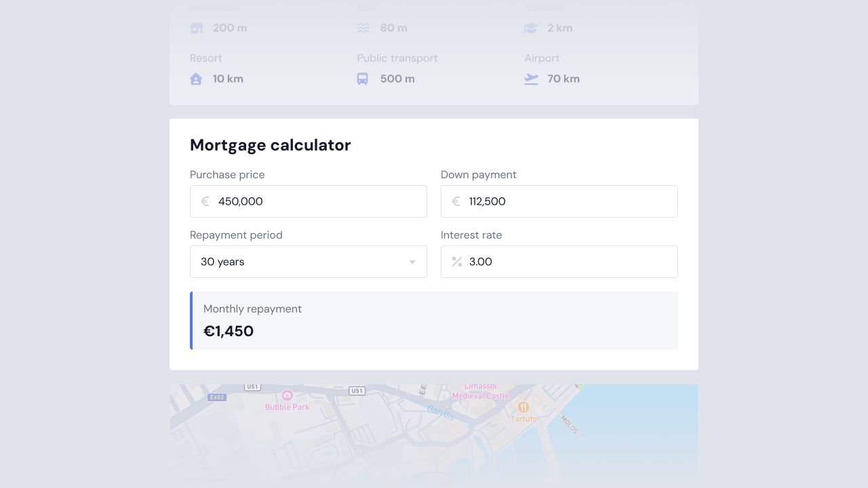
Task: Click the Sea waves icon
Action: click(363, 28)
